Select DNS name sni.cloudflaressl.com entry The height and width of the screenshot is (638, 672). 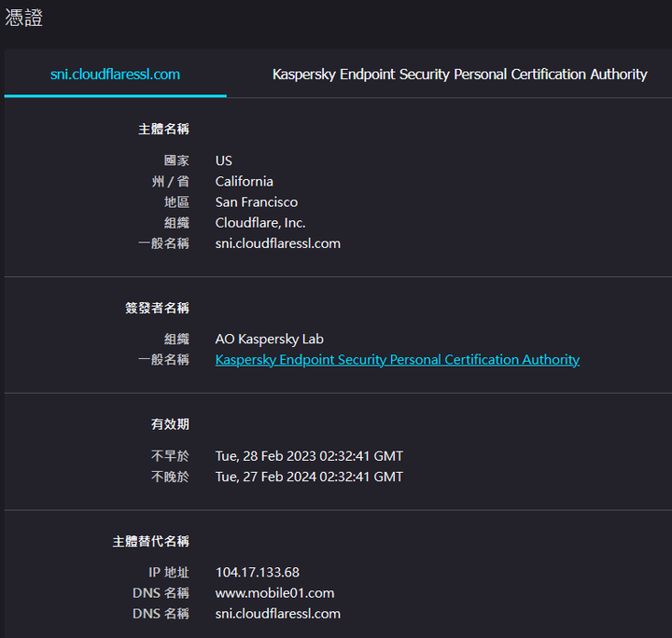pos(278,614)
